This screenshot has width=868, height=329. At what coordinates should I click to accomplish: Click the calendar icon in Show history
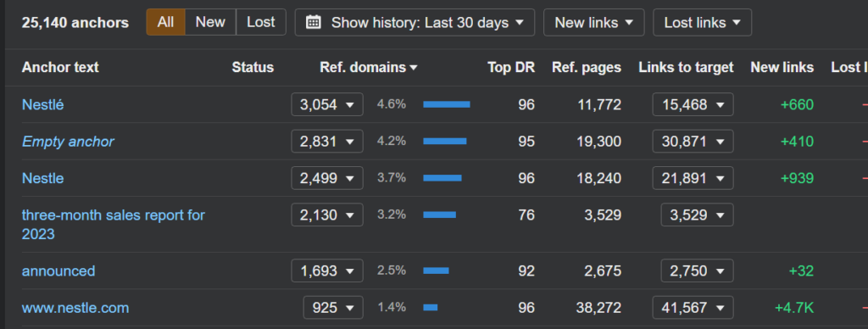point(314,22)
